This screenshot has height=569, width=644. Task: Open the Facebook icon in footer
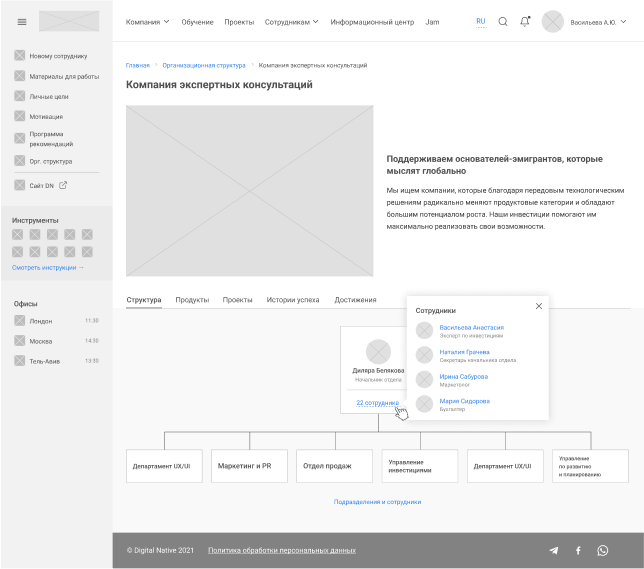click(578, 551)
